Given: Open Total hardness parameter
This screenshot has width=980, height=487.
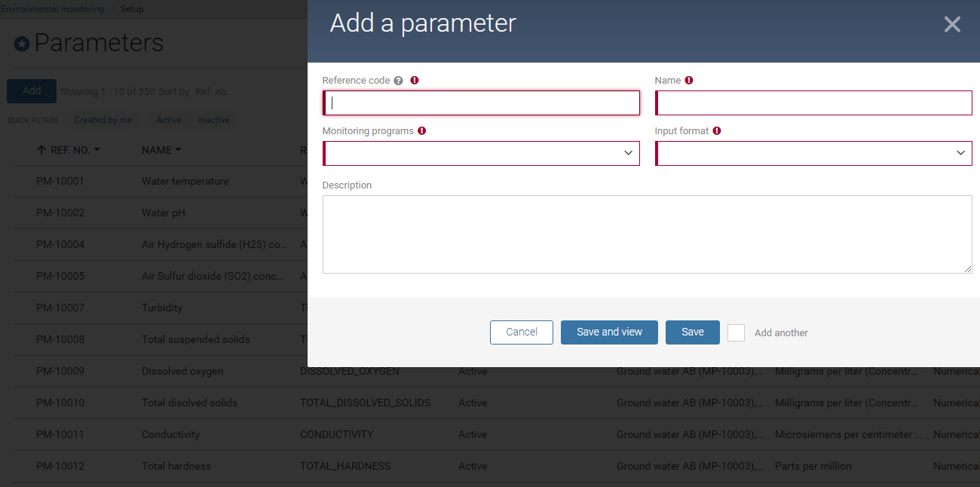Looking at the screenshot, I should click(x=176, y=467).
